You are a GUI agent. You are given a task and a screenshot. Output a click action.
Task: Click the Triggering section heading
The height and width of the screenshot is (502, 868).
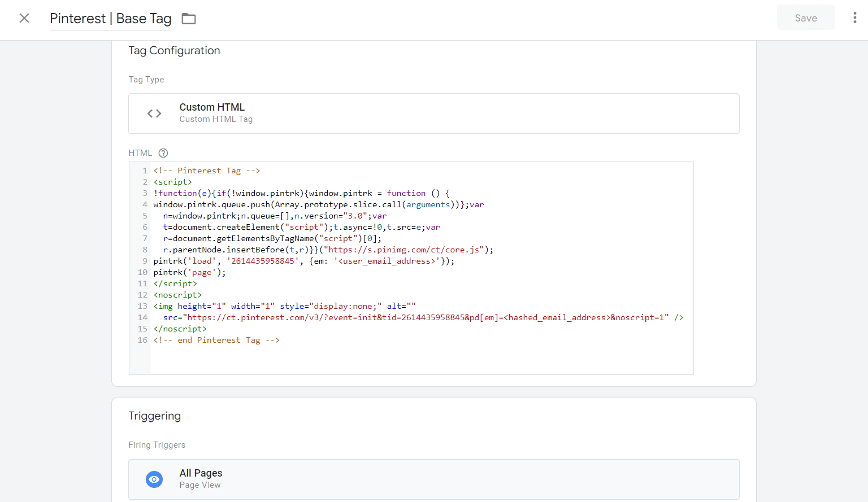pos(154,416)
